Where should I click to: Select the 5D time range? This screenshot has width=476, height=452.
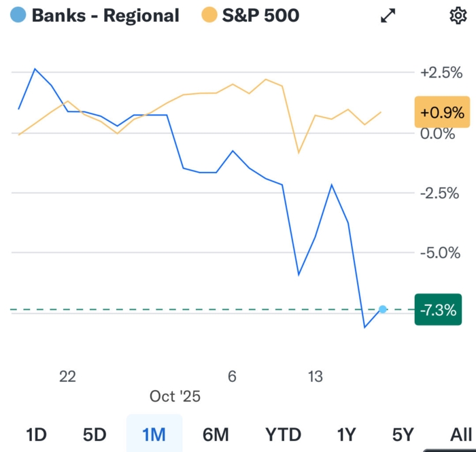tap(95, 434)
